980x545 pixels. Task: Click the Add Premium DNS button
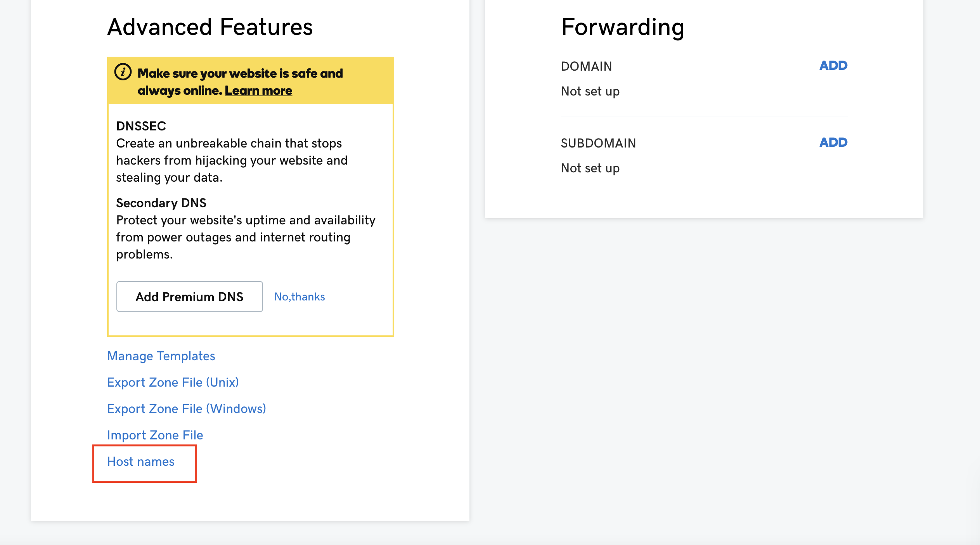pos(189,297)
